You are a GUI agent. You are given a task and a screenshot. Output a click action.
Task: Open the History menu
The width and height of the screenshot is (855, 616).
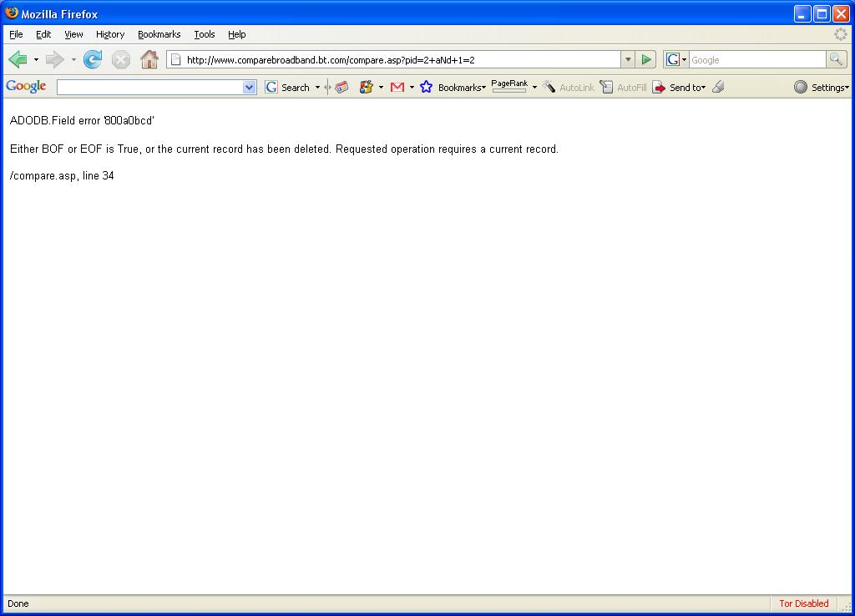[110, 34]
